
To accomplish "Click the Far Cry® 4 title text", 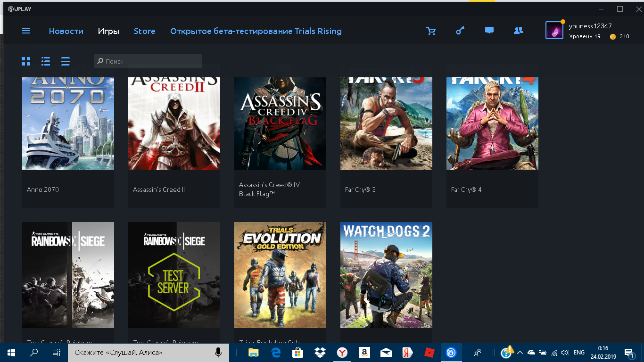I will pos(466,189).
